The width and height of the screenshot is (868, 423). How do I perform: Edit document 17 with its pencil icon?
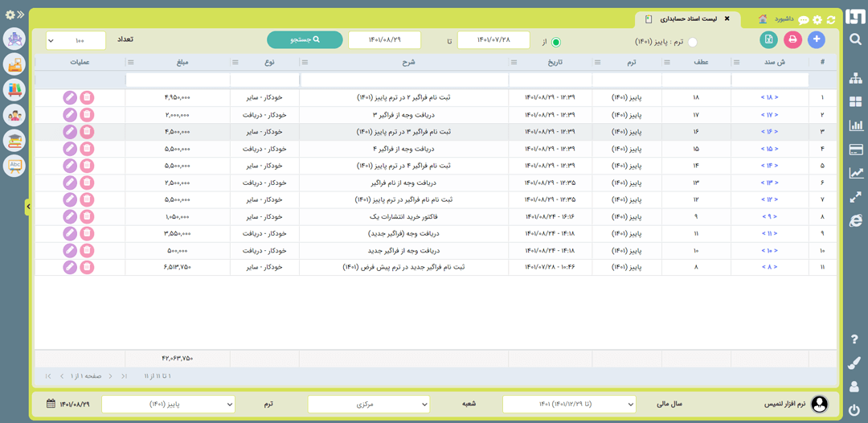pyautogui.click(x=69, y=115)
